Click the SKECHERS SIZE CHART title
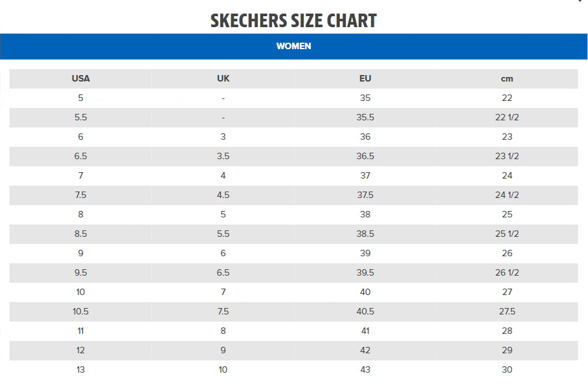Viewport: 588px width, 385px height. (293, 21)
